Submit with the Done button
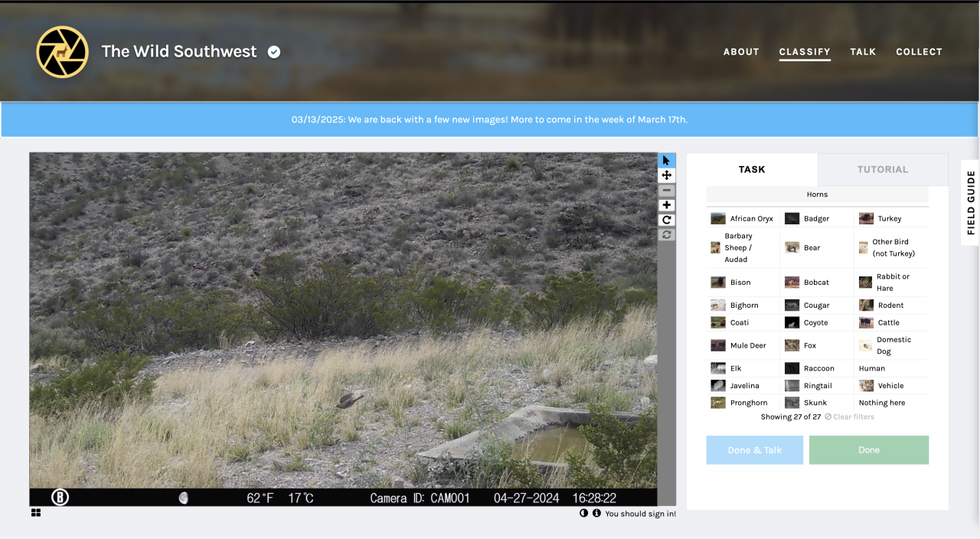 click(x=869, y=450)
